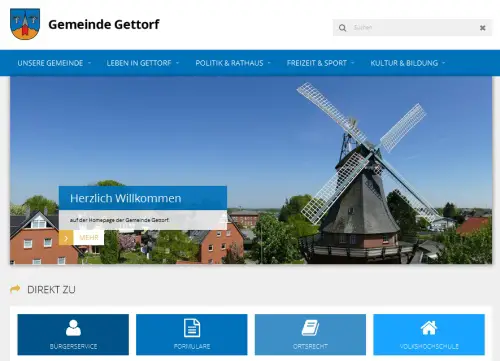Clear the search field with the X icon
The width and height of the screenshot is (500, 361).
pyautogui.click(x=482, y=28)
